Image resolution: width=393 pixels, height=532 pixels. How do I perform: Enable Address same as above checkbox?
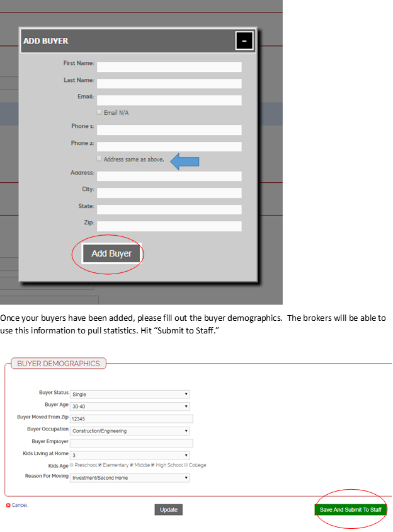100,159
